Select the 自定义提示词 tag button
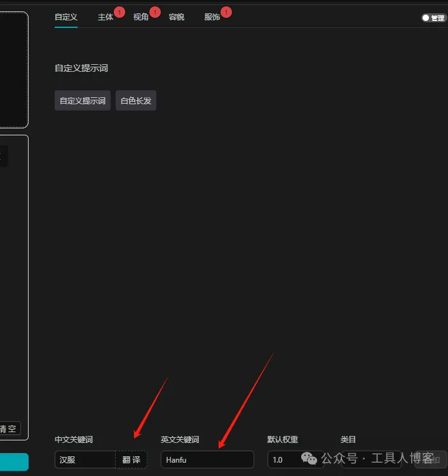The height and width of the screenshot is (476, 448). 83,100
